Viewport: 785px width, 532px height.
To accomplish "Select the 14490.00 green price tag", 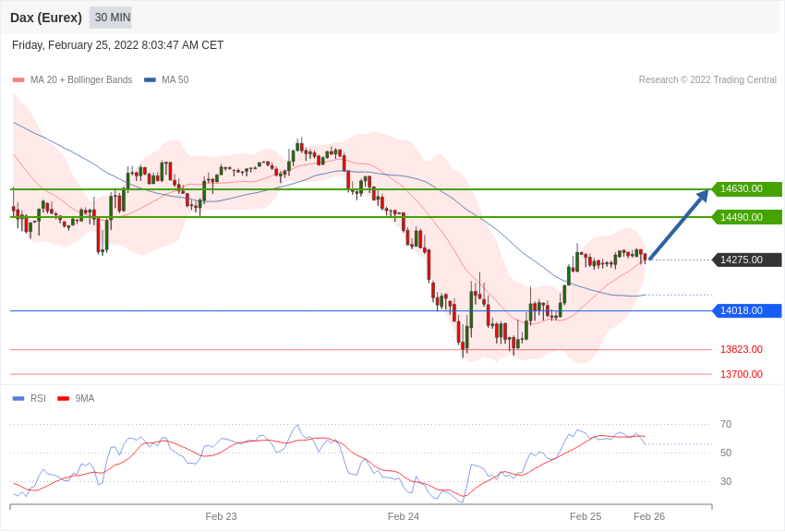I will pos(746,217).
